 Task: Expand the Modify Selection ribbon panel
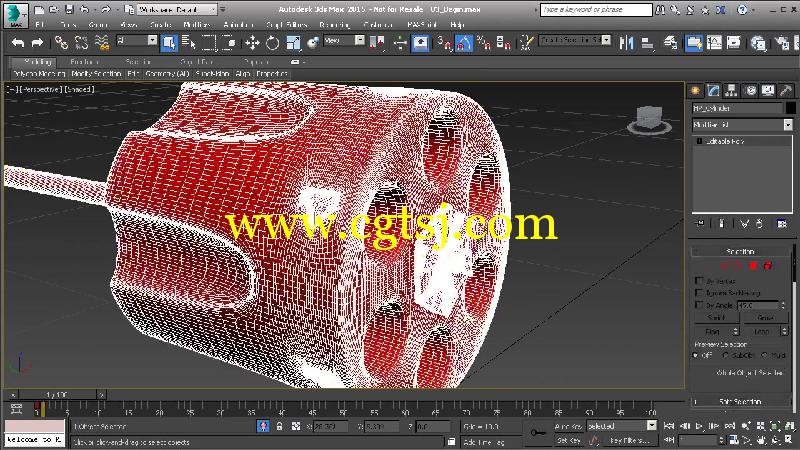tap(96, 74)
